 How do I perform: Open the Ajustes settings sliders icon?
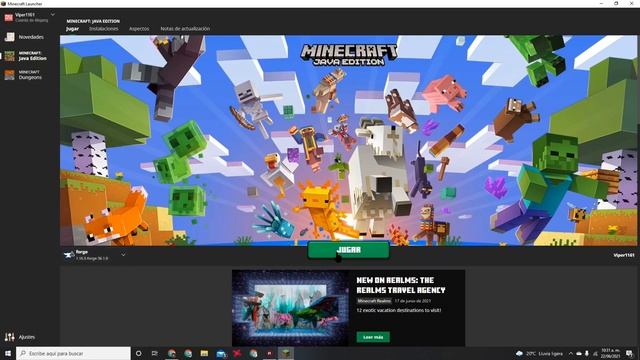point(9,337)
